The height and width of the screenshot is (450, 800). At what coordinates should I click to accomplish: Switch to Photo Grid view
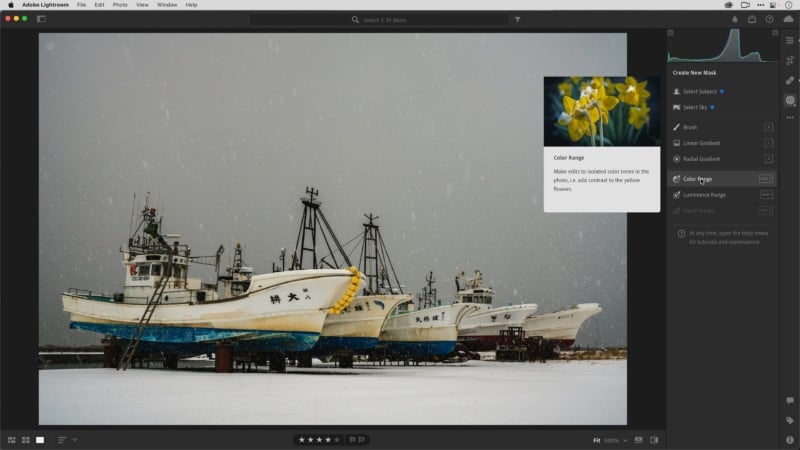click(x=11, y=440)
